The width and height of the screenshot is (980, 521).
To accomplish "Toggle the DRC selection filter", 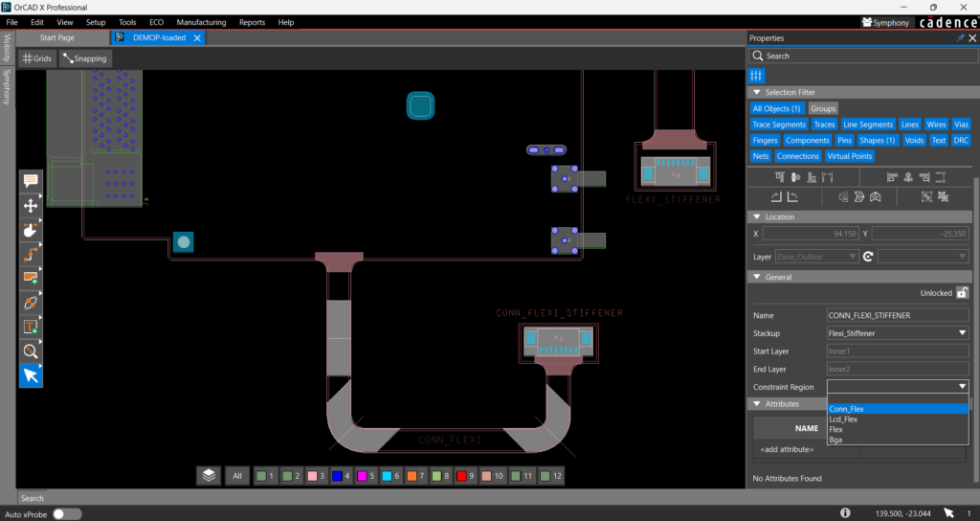I will tap(961, 140).
